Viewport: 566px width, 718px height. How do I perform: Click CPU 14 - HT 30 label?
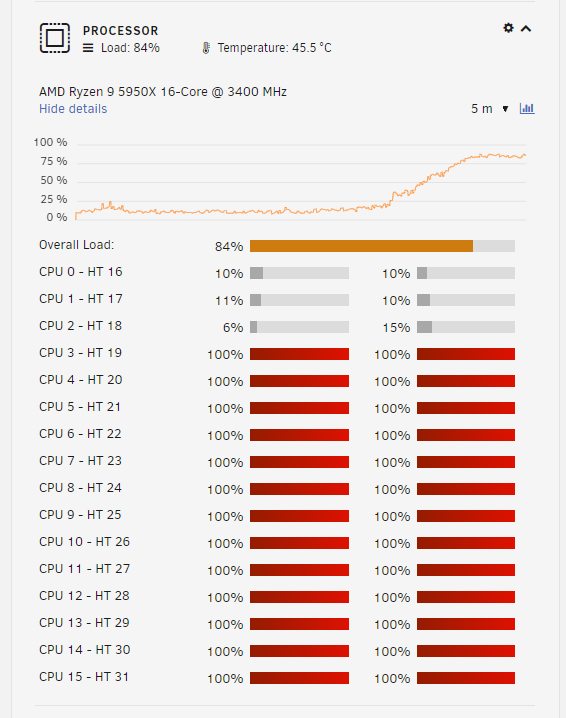tap(85, 650)
